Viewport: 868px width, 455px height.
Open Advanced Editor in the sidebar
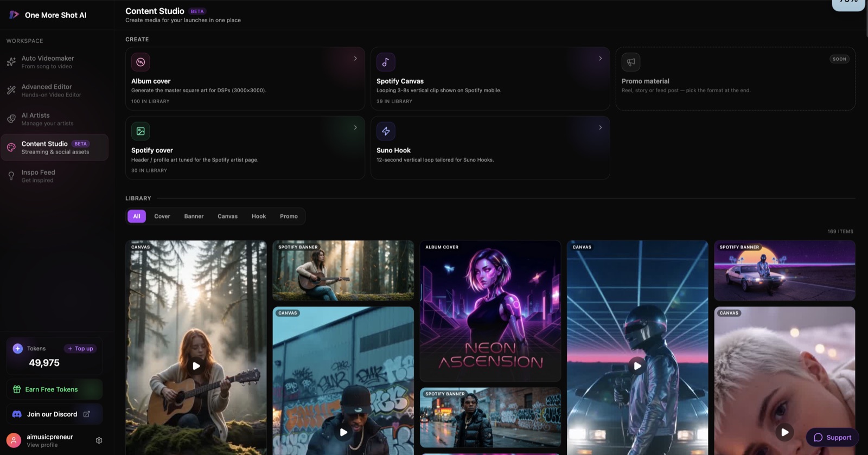(54, 91)
